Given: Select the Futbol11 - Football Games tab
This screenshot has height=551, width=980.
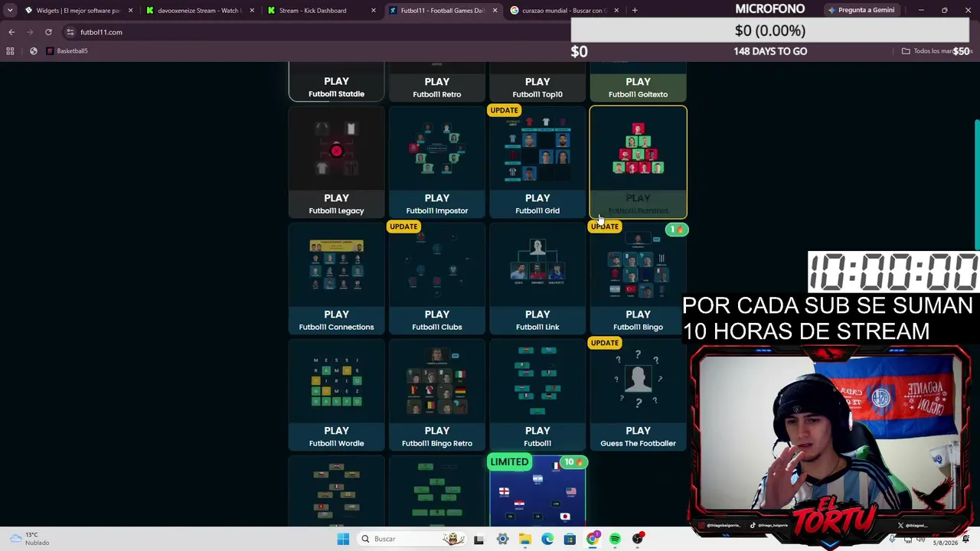Looking at the screenshot, I should coord(443,11).
